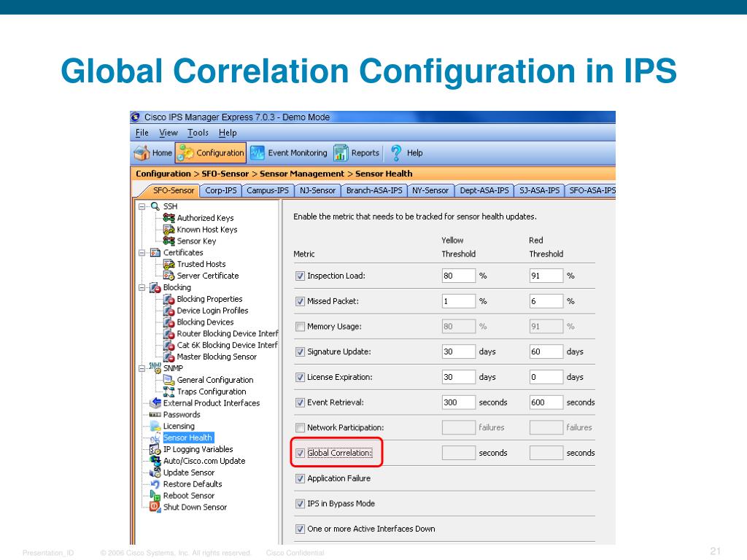The height and width of the screenshot is (560, 747).
Task: Open the File menu
Action: pyautogui.click(x=142, y=133)
